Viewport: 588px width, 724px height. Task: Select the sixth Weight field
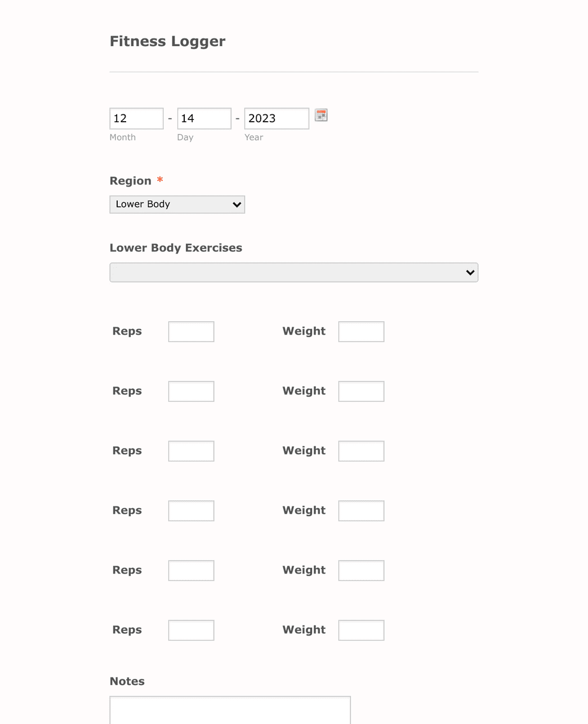(361, 630)
